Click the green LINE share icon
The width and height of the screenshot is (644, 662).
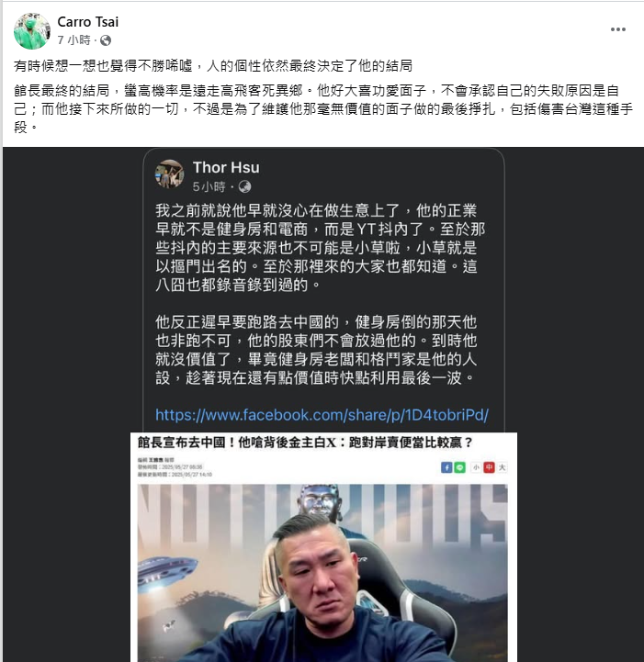460,467
